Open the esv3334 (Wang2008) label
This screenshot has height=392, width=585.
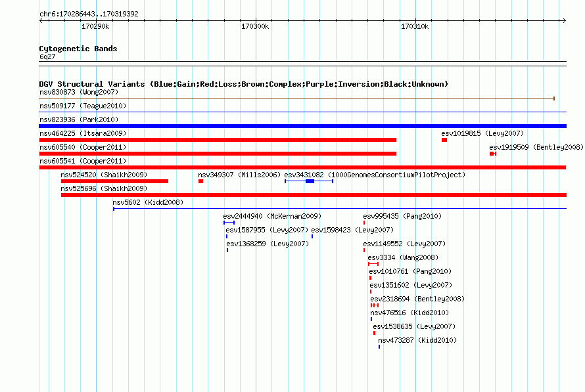click(402, 257)
